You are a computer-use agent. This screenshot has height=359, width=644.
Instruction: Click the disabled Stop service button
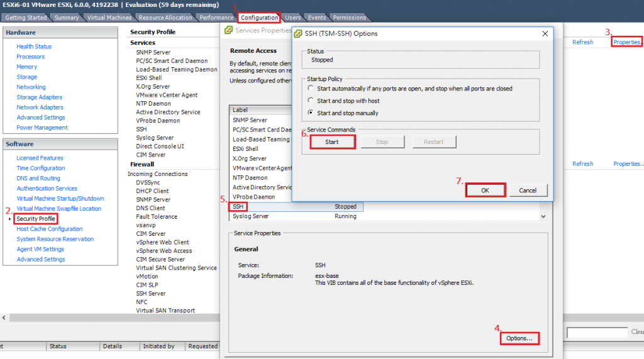382,142
